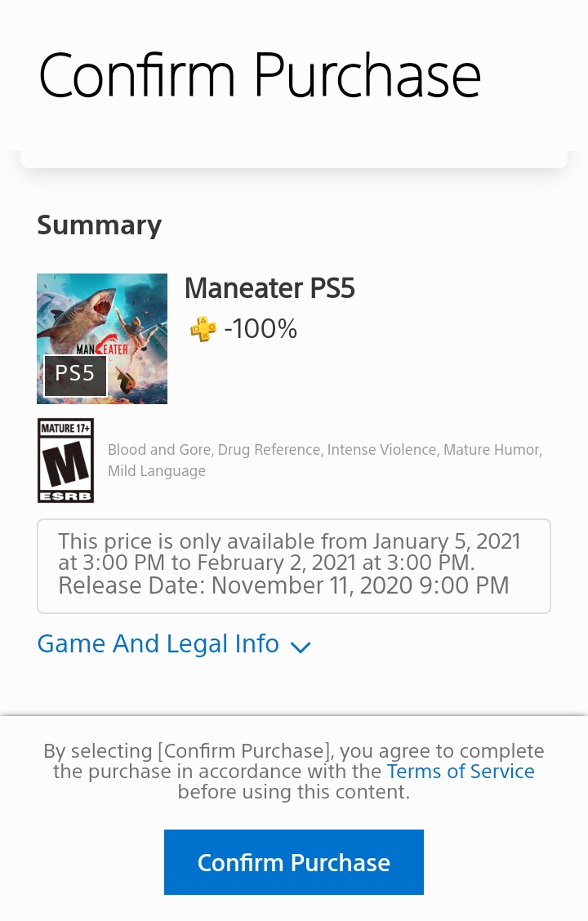Open the Terms of Service link

[x=461, y=772]
